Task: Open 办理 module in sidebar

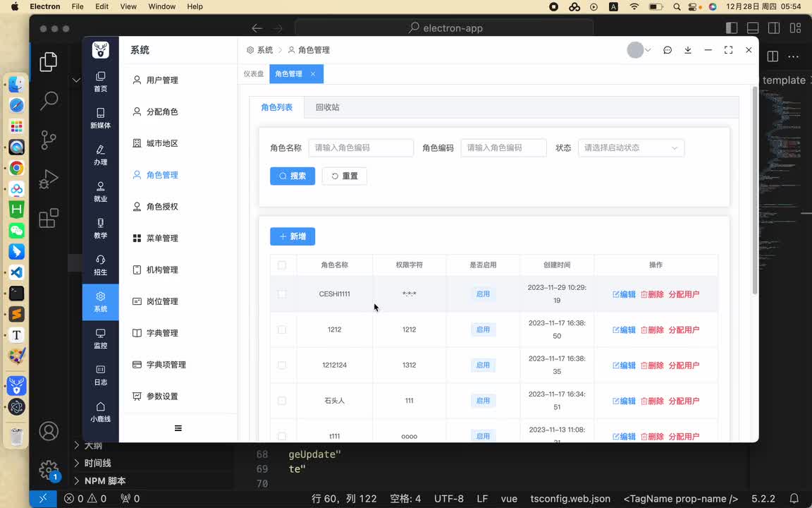Action: (x=101, y=155)
